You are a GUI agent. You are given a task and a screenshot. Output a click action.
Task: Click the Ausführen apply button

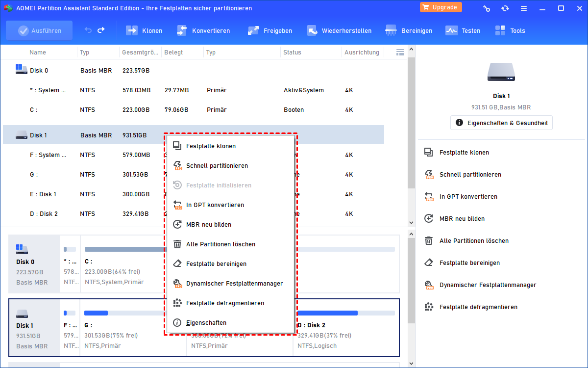39,30
